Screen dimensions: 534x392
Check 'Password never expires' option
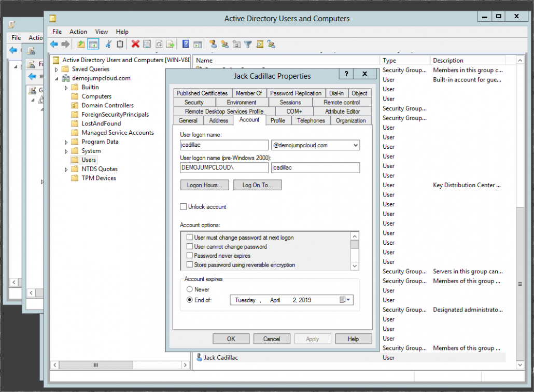click(x=190, y=256)
